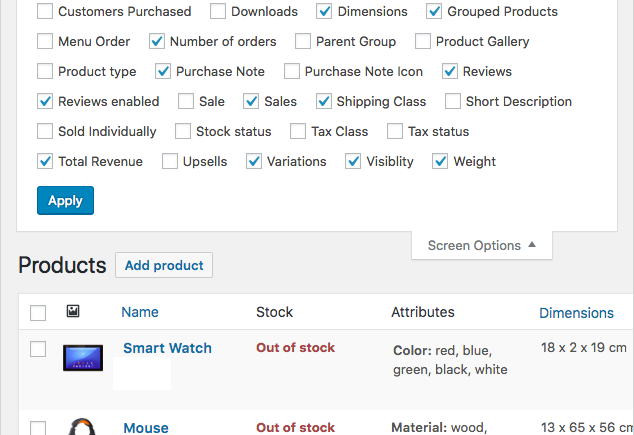Open the Smart Watch product thumbnail
The image size is (634, 435).
pos(83,357)
